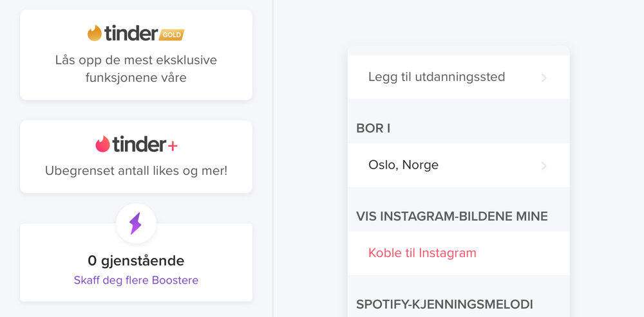Click "Lås opp de mest eksklusive funksjonene våre"
644x317 pixels.
point(136,69)
